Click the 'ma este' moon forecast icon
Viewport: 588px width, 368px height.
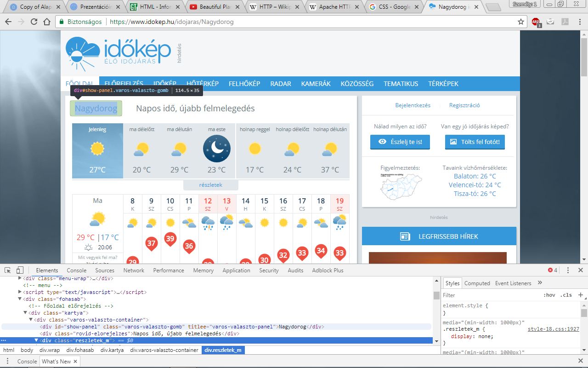216,149
